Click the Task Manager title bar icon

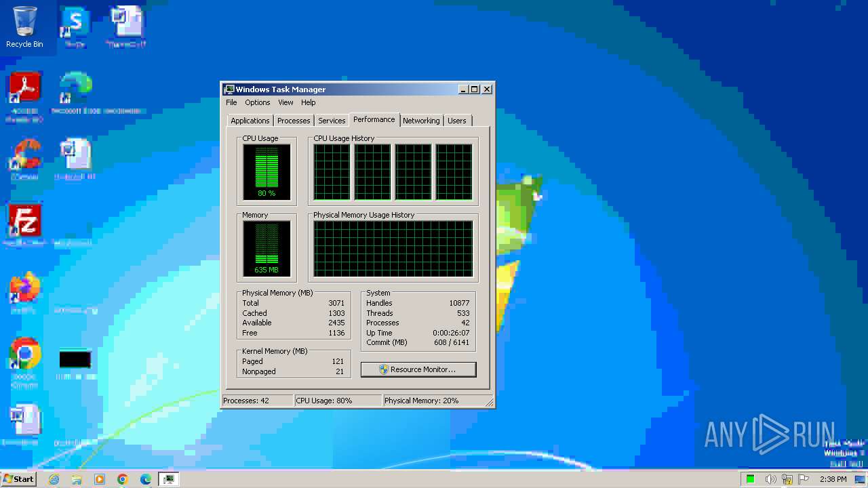coord(229,89)
